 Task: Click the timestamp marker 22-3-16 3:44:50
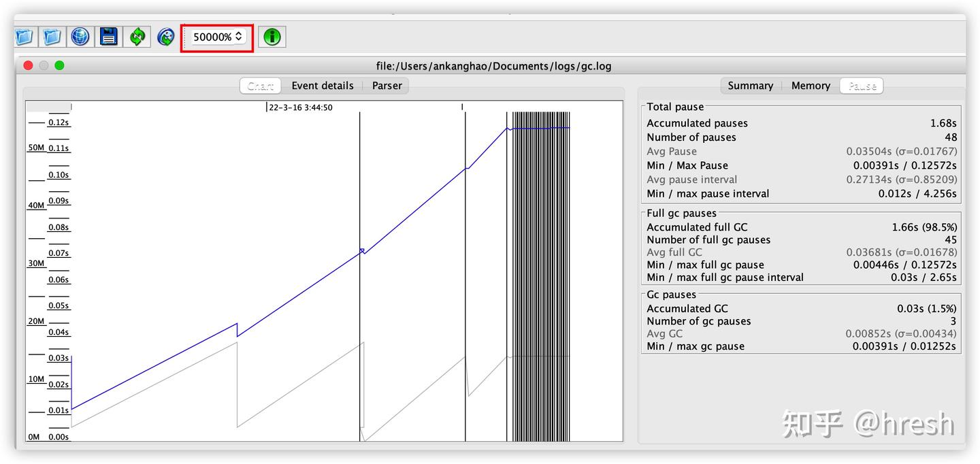[x=300, y=107]
